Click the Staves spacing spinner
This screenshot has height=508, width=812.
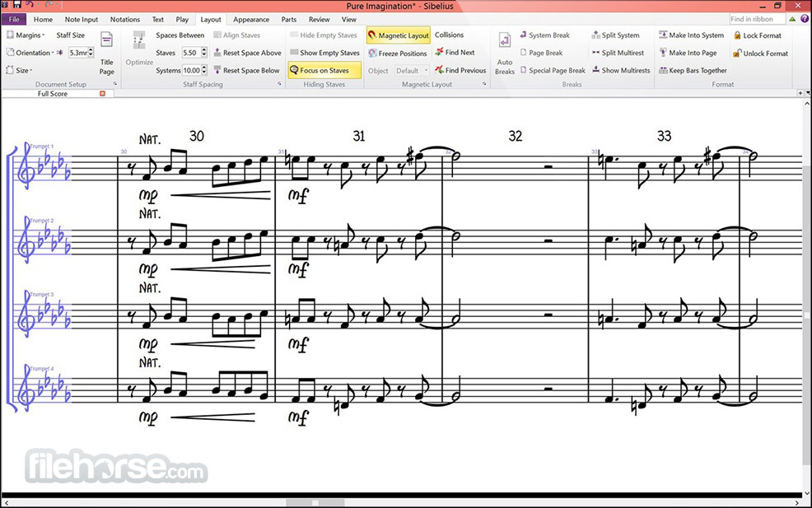click(204, 53)
